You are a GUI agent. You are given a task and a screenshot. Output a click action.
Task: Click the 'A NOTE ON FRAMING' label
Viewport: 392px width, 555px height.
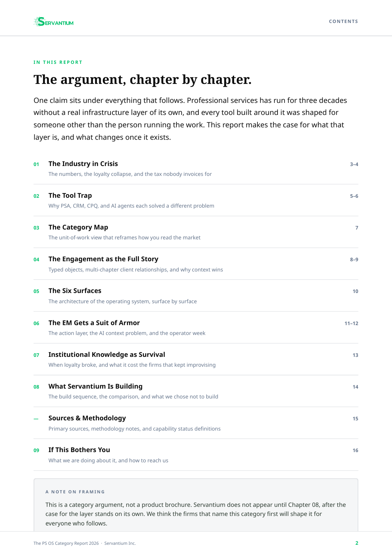[75, 492]
